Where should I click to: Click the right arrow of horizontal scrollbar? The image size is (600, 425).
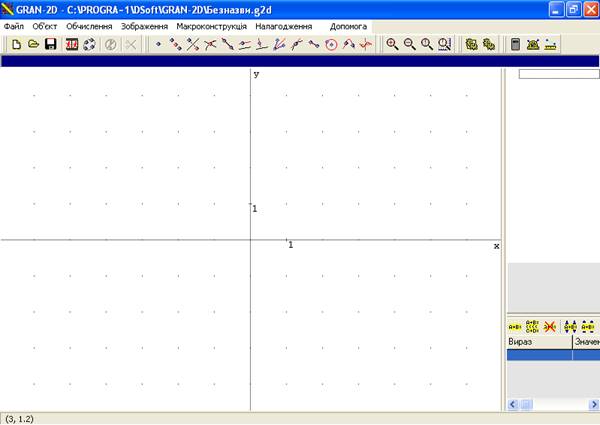tap(594, 404)
